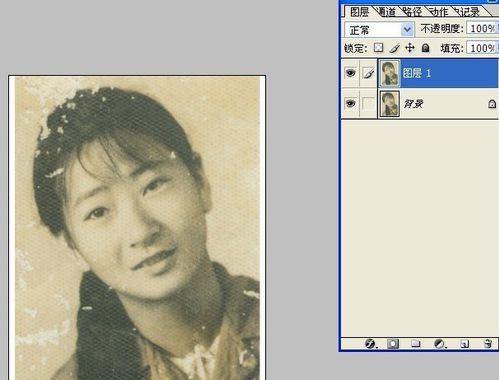Toggle lock position move icon
This screenshot has width=499, height=380.
pos(410,48)
